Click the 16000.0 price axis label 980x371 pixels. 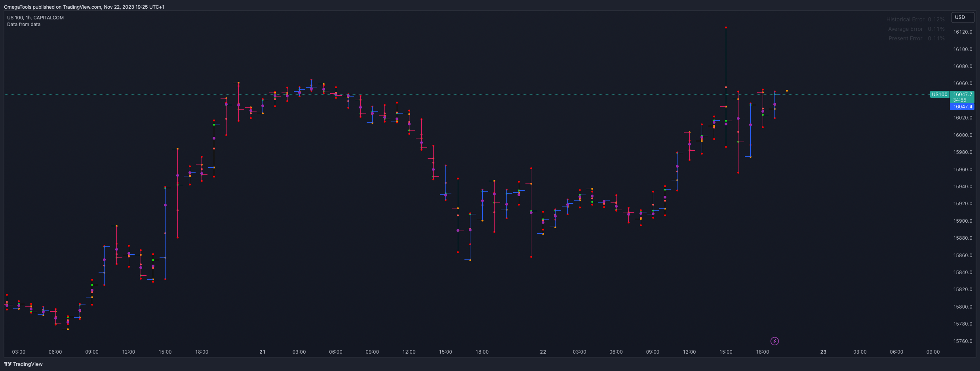963,135
